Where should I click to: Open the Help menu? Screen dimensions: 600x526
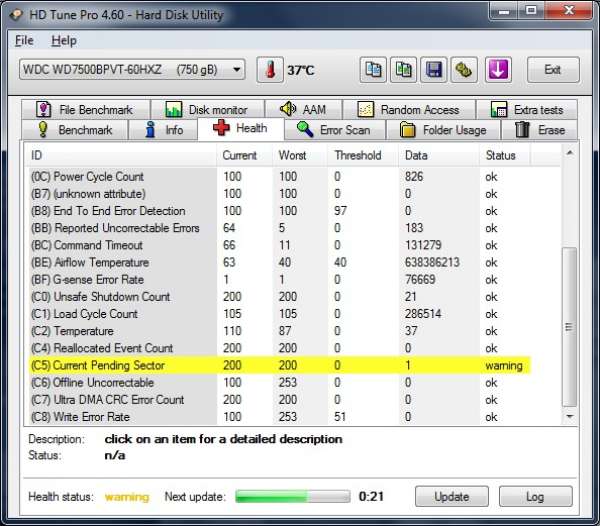(64, 40)
